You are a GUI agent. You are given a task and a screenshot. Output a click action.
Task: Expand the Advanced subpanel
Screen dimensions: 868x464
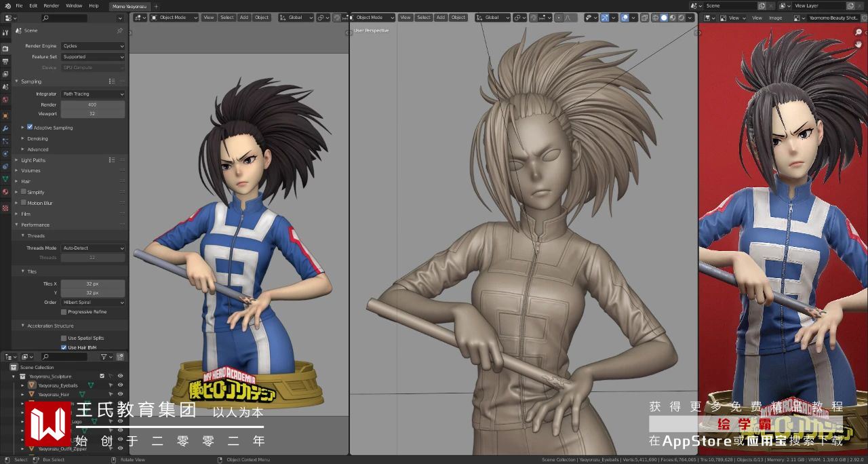click(x=23, y=149)
